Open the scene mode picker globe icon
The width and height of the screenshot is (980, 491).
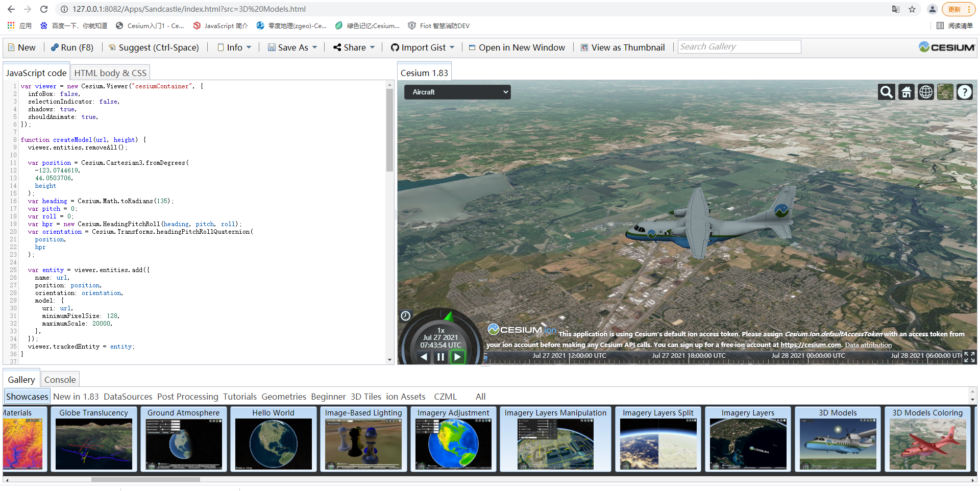click(925, 92)
